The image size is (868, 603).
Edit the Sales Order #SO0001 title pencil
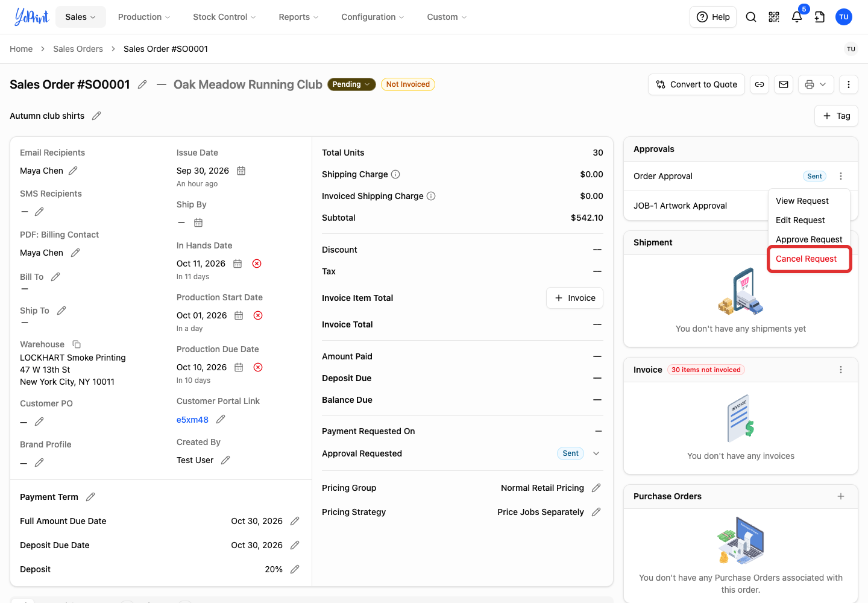[142, 84]
